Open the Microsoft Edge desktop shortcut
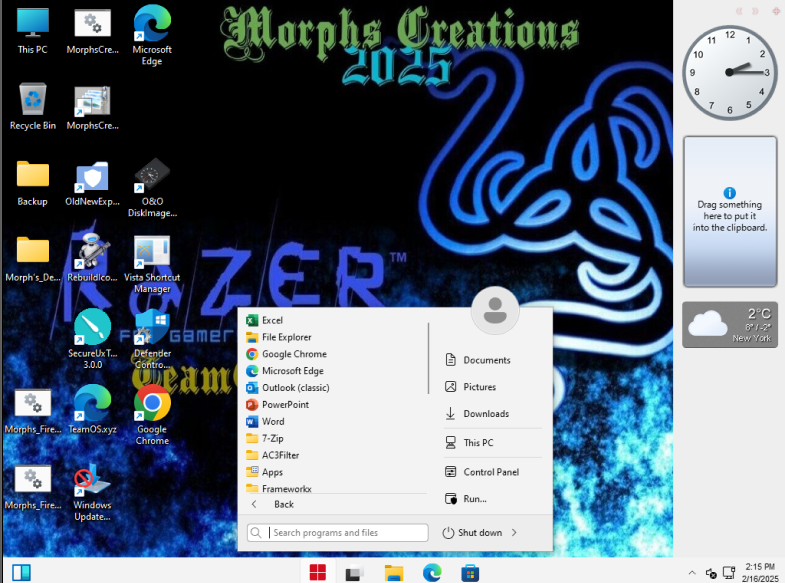Viewport: 785px width, 583px height. coord(152,35)
